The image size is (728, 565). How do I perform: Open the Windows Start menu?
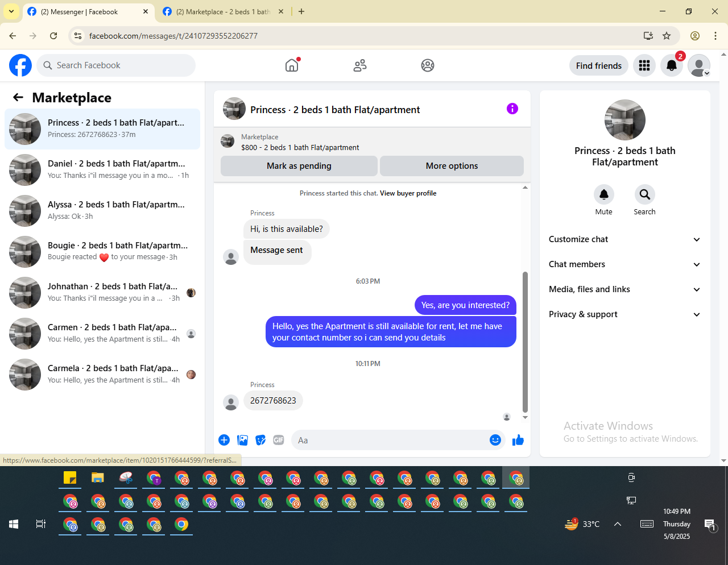coord(14,524)
